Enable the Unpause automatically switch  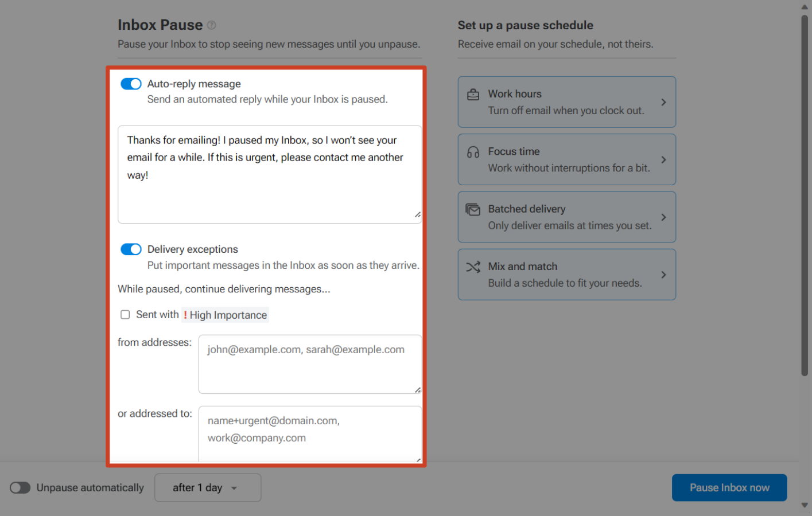[20, 488]
